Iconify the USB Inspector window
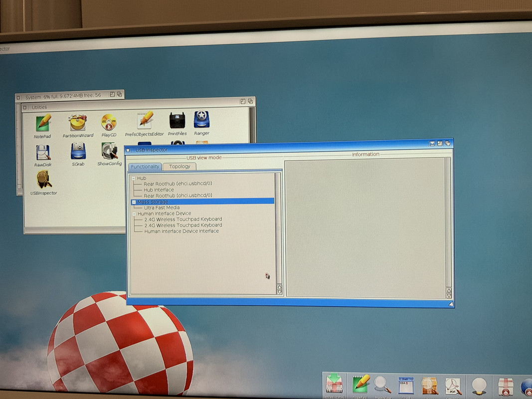This screenshot has width=532, height=399. click(x=432, y=144)
